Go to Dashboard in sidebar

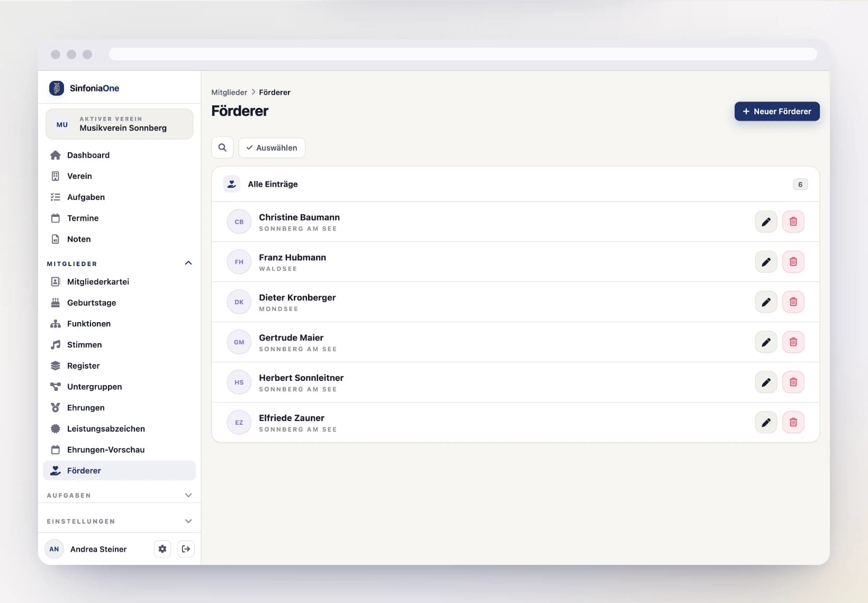click(120, 155)
